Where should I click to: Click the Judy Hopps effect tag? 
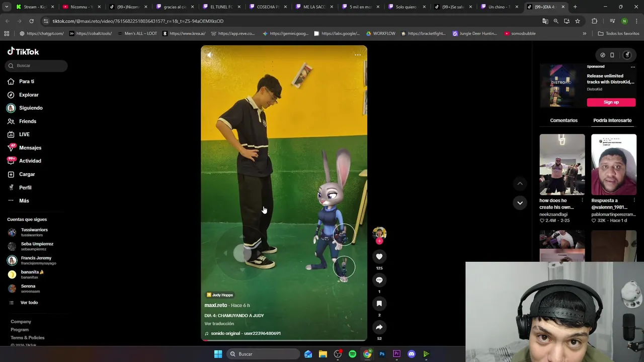tap(220, 295)
